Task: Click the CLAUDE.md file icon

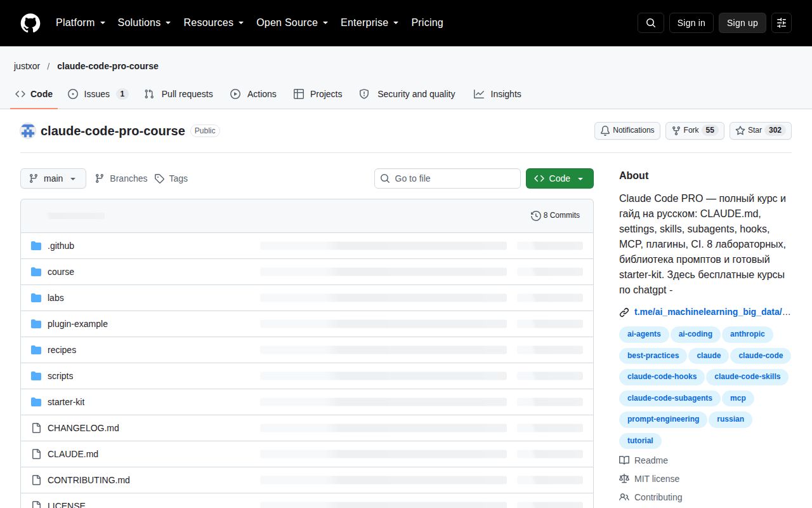Action: (x=36, y=454)
